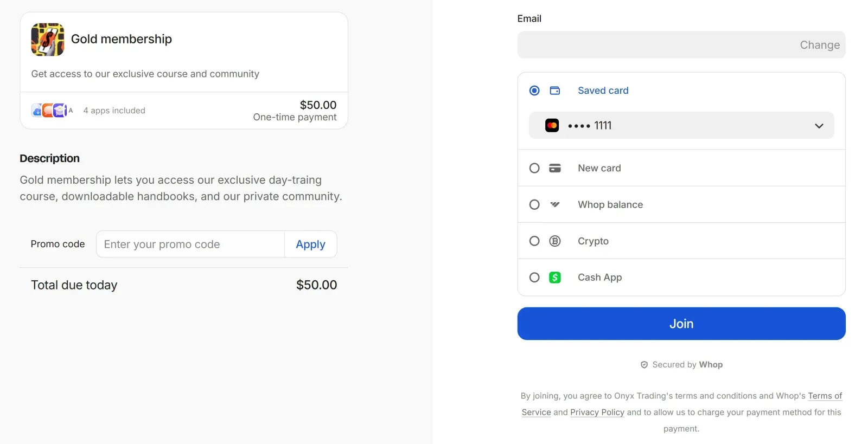868x444 pixels.
Task: Expand the saved card dropdown chevron
Action: (819, 126)
